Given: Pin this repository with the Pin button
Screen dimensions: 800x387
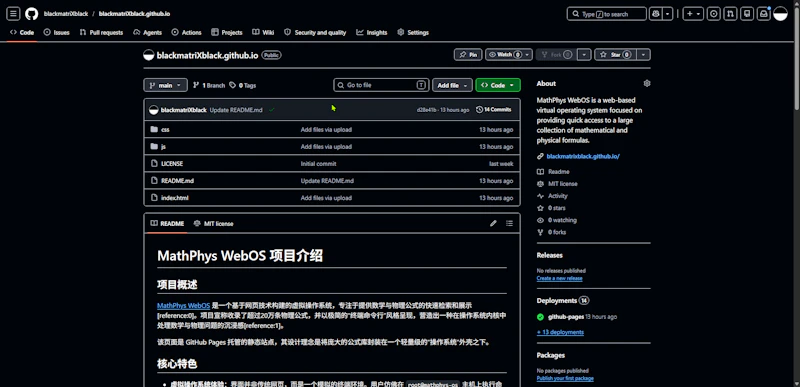Looking at the screenshot, I should (x=468, y=55).
